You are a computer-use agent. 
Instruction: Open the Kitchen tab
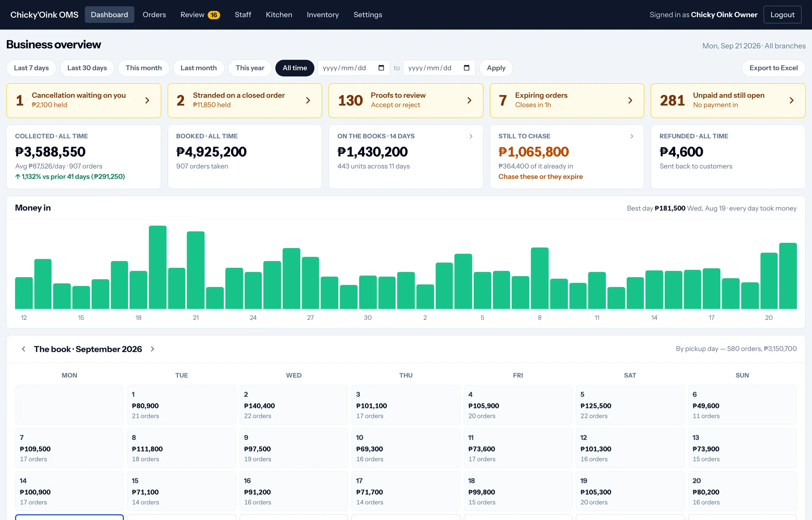click(279, 15)
